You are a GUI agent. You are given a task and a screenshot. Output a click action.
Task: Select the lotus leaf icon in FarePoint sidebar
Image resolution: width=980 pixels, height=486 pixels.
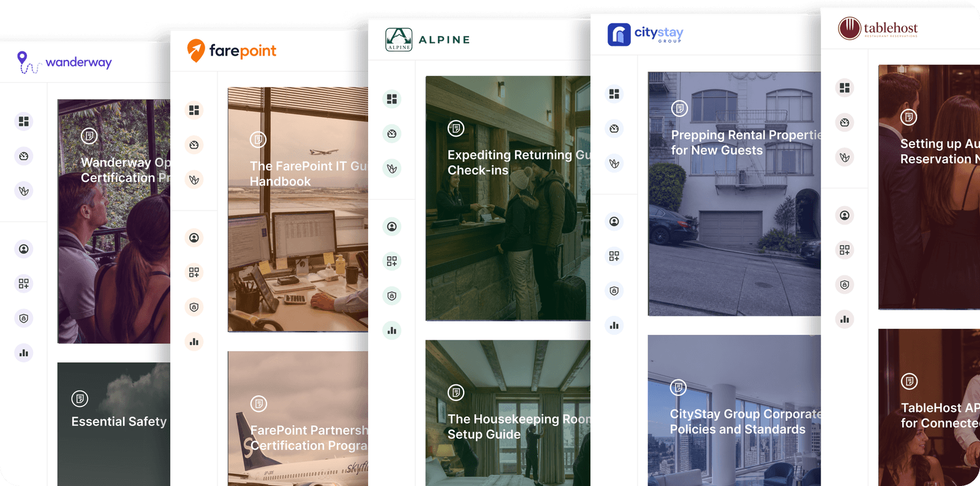[194, 179]
